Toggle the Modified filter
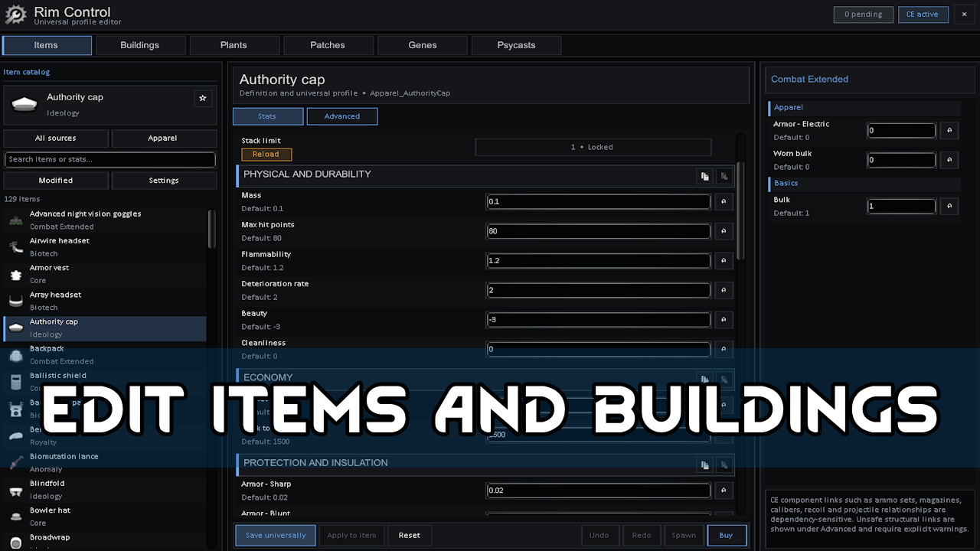This screenshot has width=980, height=551. coord(56,181)
